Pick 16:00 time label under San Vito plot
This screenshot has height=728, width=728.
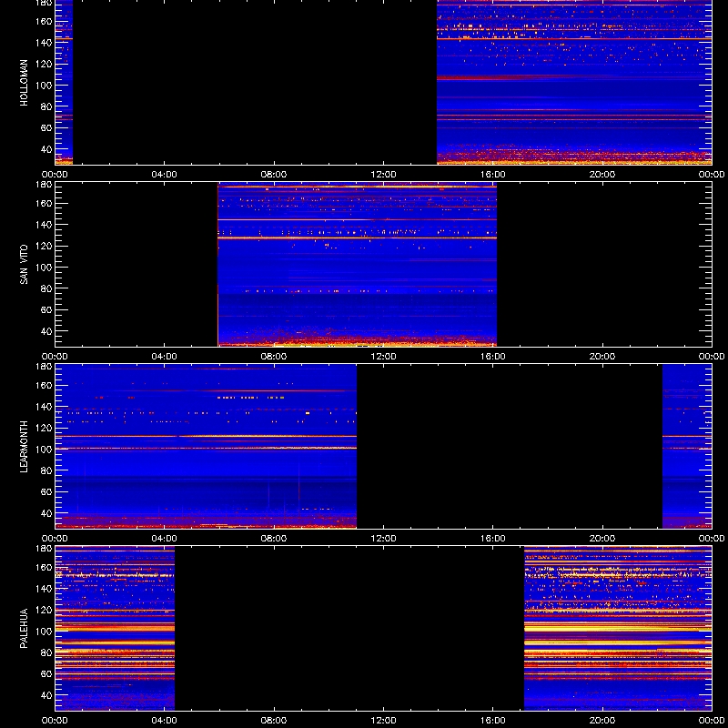pos(493,357)
